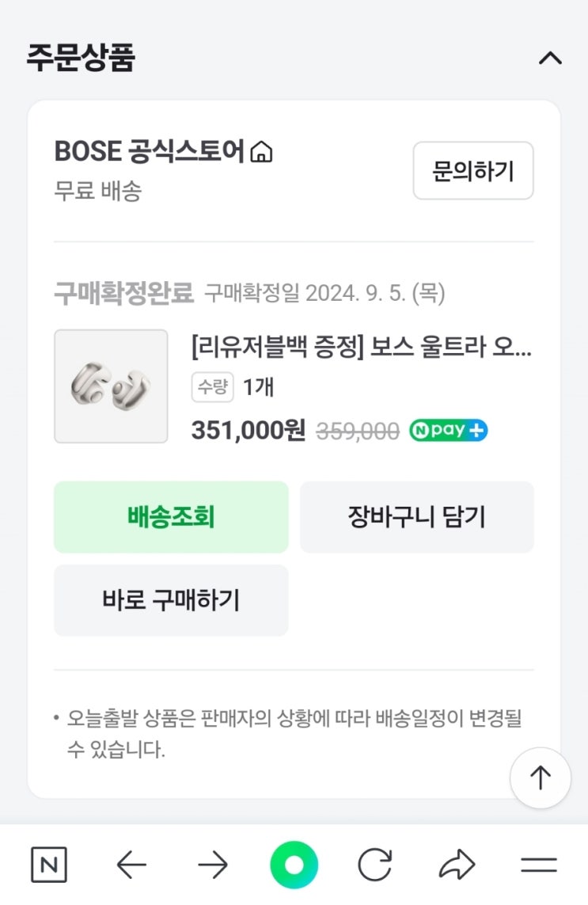Track delivery with 배송조회 button
588x905 pixels.
coord(171,517)
